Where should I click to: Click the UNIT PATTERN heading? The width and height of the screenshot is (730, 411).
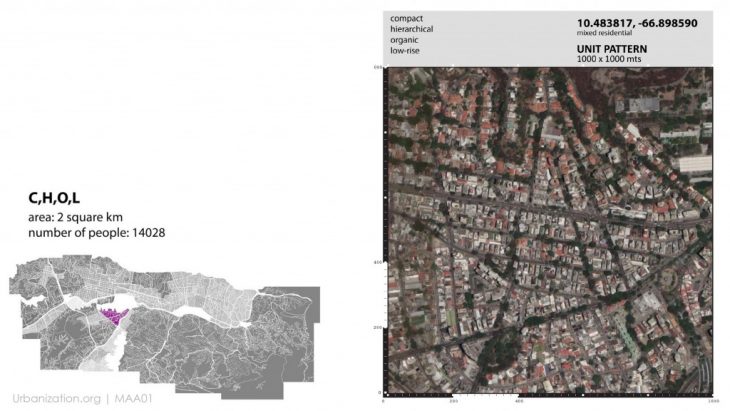click(613, 48)
